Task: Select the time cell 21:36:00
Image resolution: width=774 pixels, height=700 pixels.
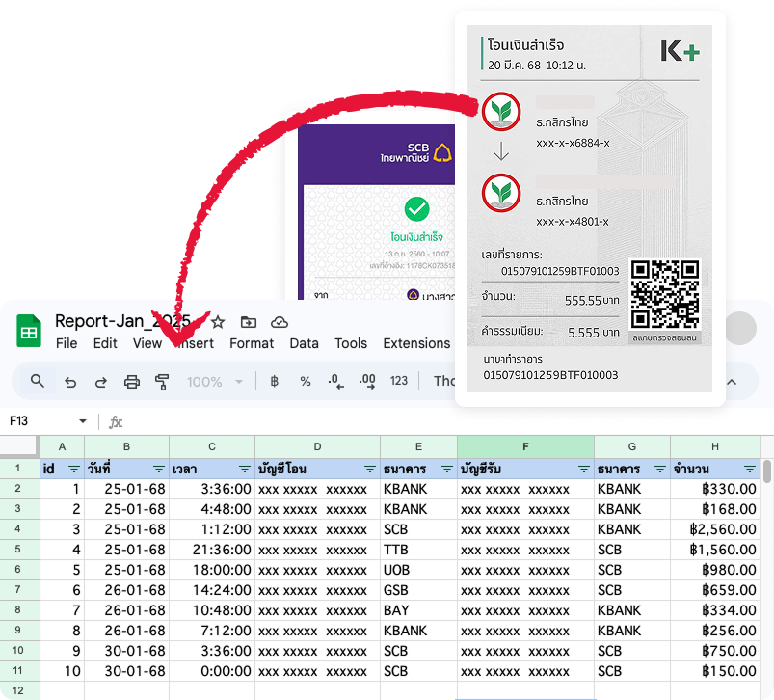Action: pyautogui.click(x=212, y=550)
